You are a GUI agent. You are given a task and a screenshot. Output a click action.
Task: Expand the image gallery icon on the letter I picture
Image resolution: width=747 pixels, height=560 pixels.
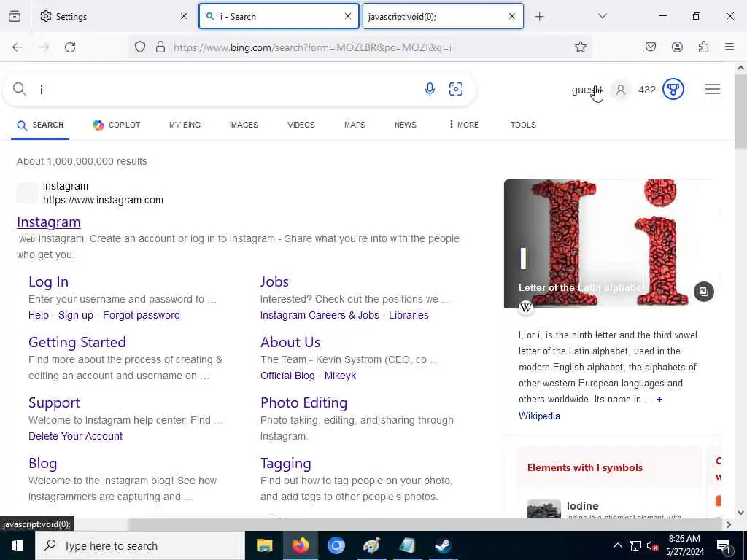tap(704, 292)
